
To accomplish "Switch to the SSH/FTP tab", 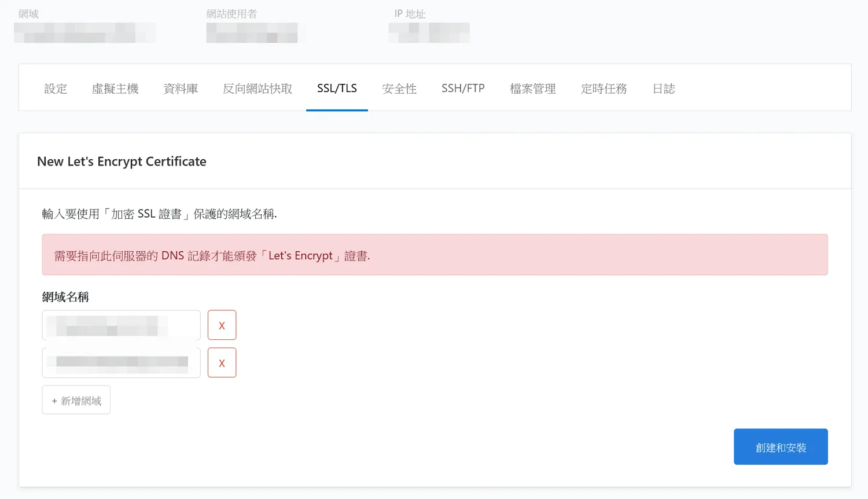I will [x=463, y=89].
